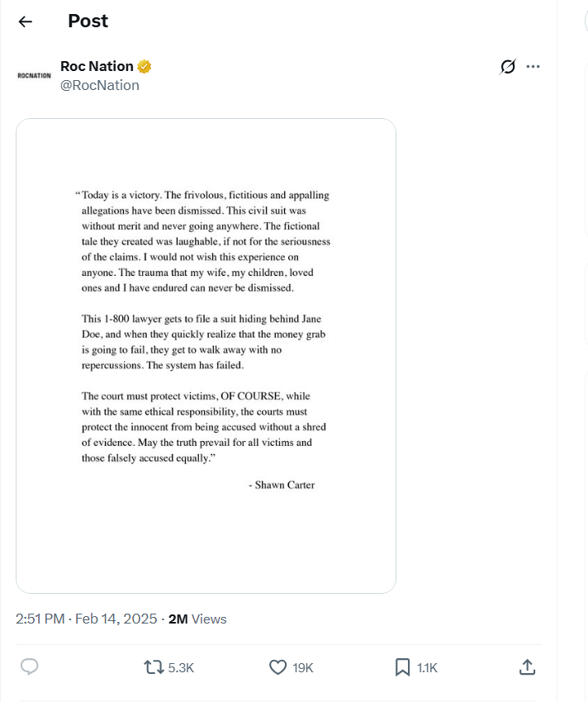
Task: Open the Shawn Carter statement image
Action: (206, 355)
